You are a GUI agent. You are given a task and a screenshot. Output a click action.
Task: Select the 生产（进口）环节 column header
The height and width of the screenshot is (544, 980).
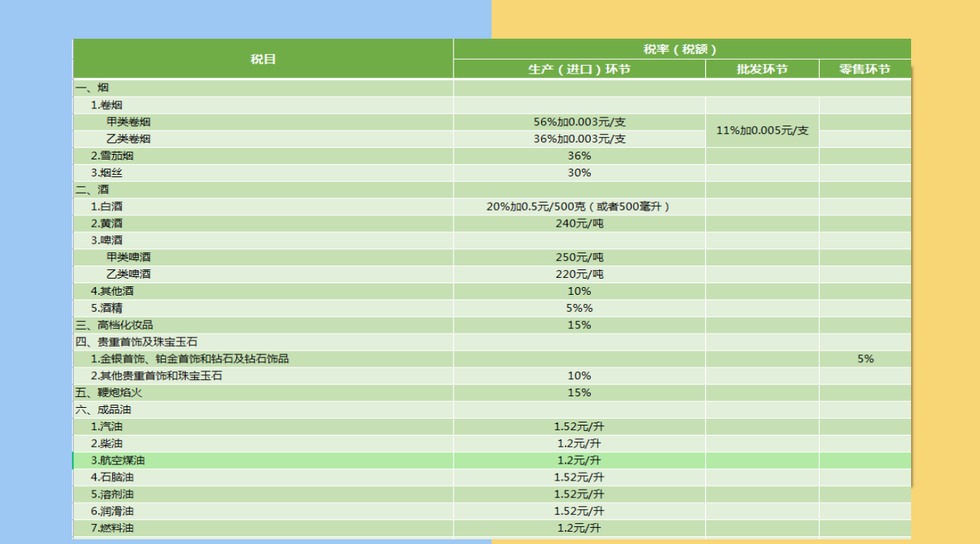point(577,69)
